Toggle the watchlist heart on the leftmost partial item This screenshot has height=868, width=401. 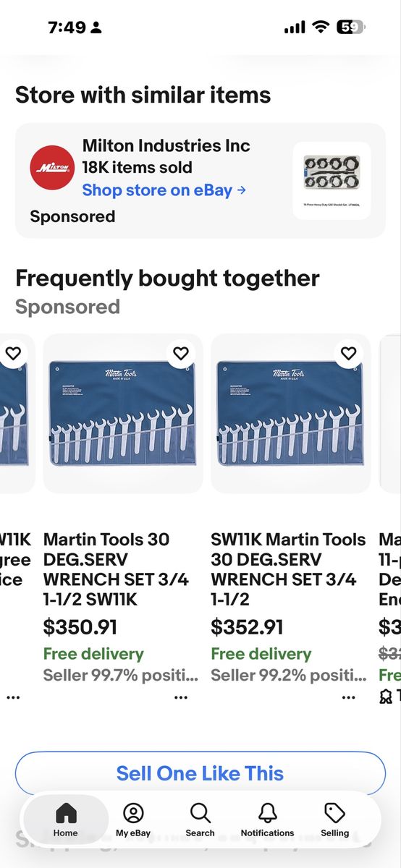coord(14,353)
